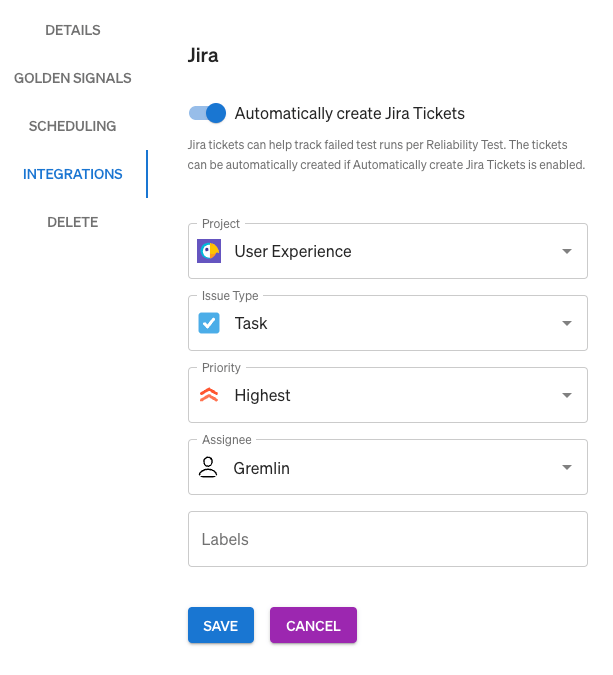Click the Cancel button

[313, 625]
